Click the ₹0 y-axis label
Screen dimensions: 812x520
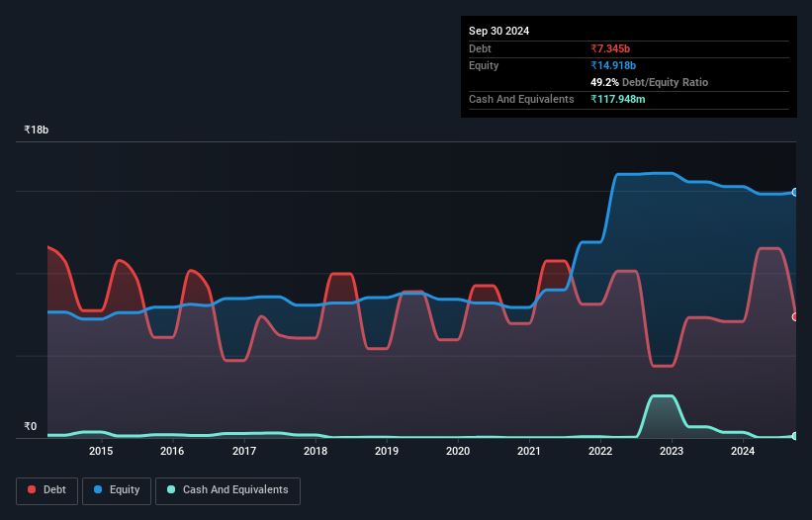[x=31, y=426]
